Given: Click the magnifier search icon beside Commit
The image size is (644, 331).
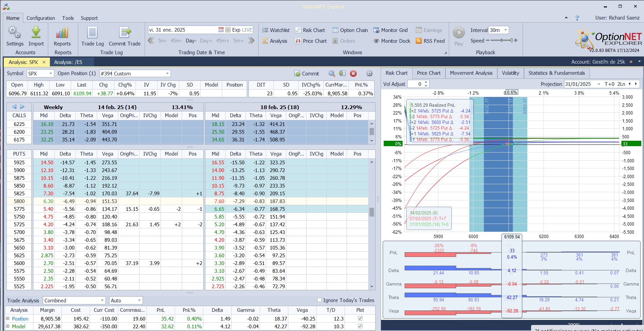Looking at the screenshot, I should point(332,73).
